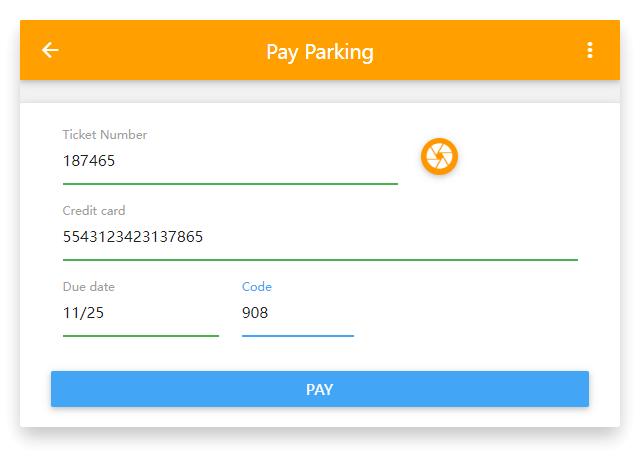This screenshot has height=457, width=640.
Task: Click the Credit card label text
Action: coord(94,211)
